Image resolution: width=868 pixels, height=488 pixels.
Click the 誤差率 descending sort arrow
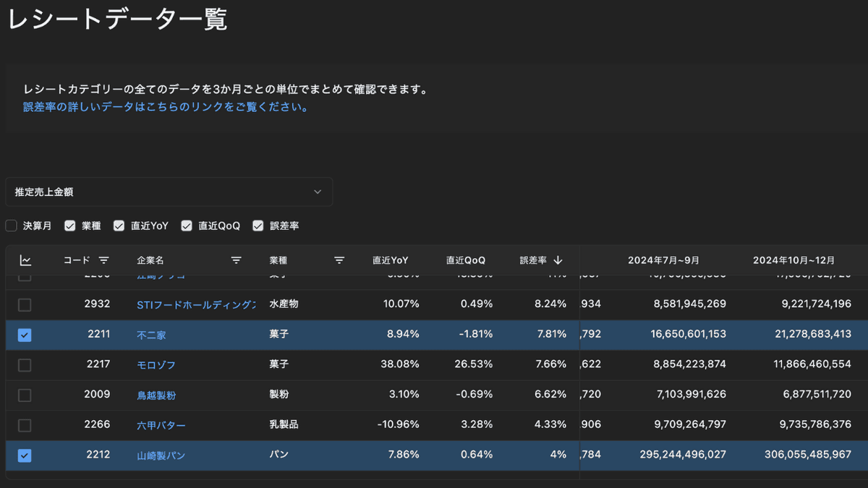click(558, 260)
